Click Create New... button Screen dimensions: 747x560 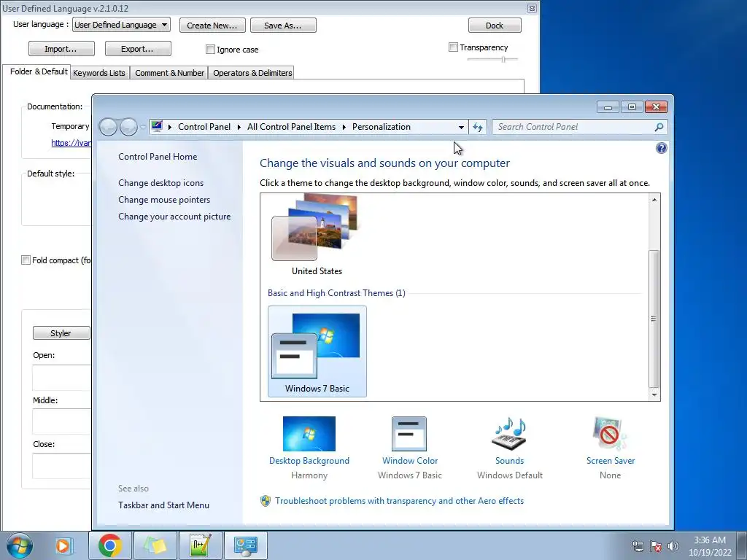212,26
